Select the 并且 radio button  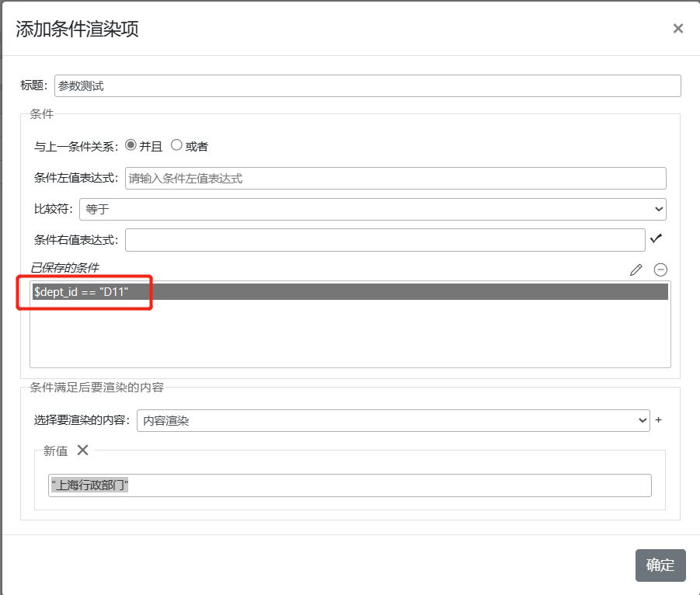pyautogui.click(x=131, y=145)
